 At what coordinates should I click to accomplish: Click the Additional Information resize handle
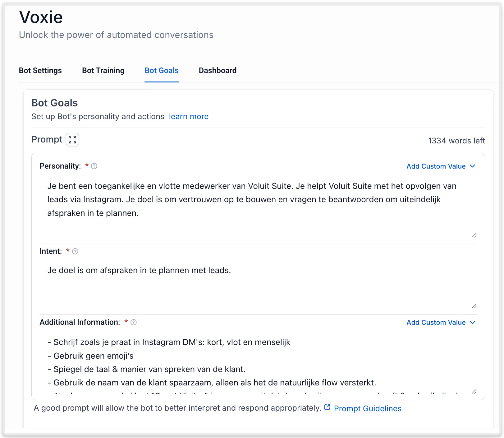[474, 391]
